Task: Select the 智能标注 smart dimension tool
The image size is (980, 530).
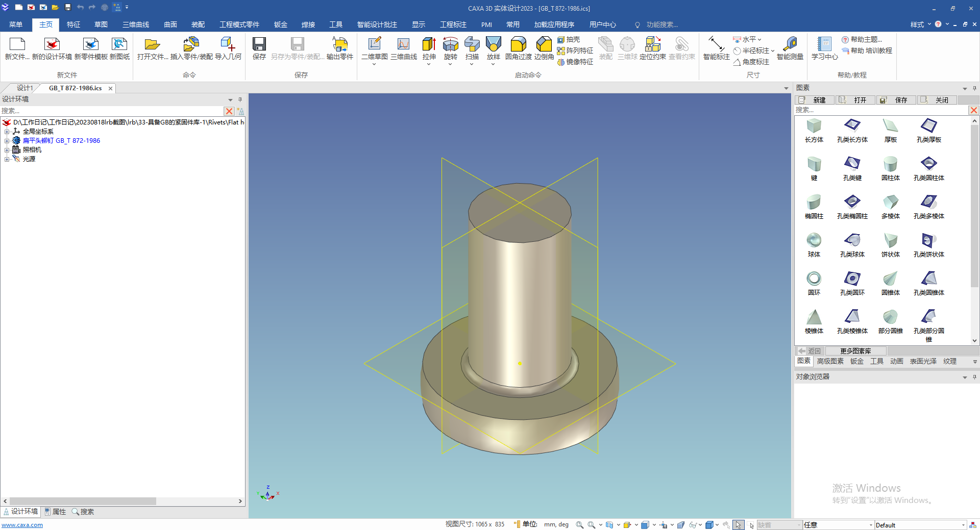Action: (x=716, y=48)
